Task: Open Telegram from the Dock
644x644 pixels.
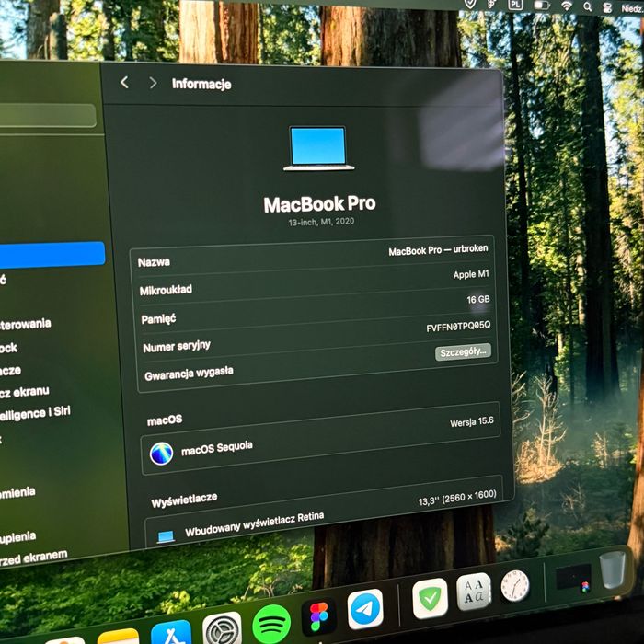Action: coord(365,609)
